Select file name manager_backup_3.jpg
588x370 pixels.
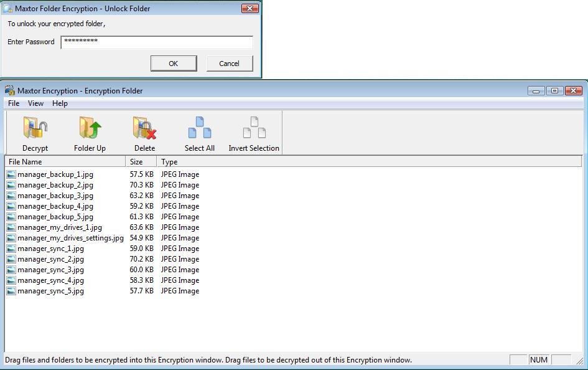point(55,196)
